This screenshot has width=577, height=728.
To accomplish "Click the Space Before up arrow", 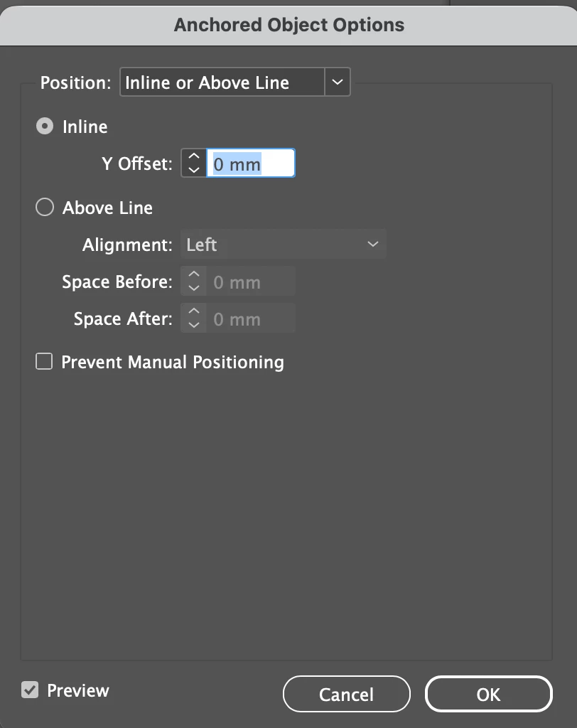I will coord(193,274).
